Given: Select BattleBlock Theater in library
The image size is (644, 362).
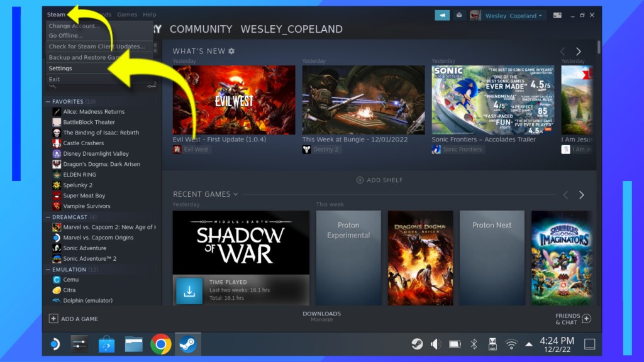Looking at the screenshot, I should pyautogui.click(x=89, y=122).
